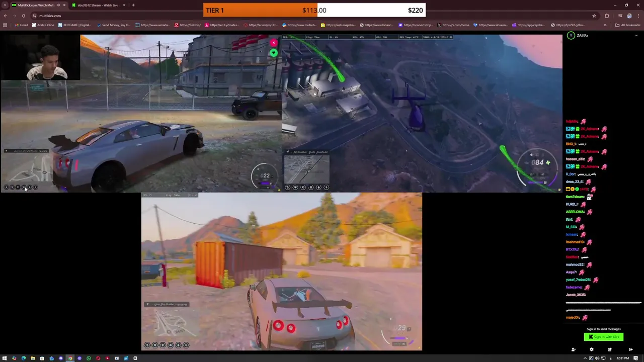This screenshot has width=644, height=362.
Task: Click the Sign in with Kick button
Action: (603, 337)
